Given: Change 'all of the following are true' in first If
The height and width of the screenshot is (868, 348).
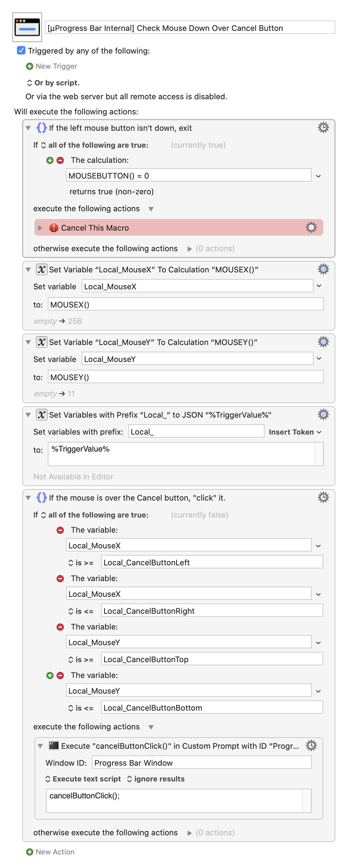Looking at the screenshot, I should (95, 145).
